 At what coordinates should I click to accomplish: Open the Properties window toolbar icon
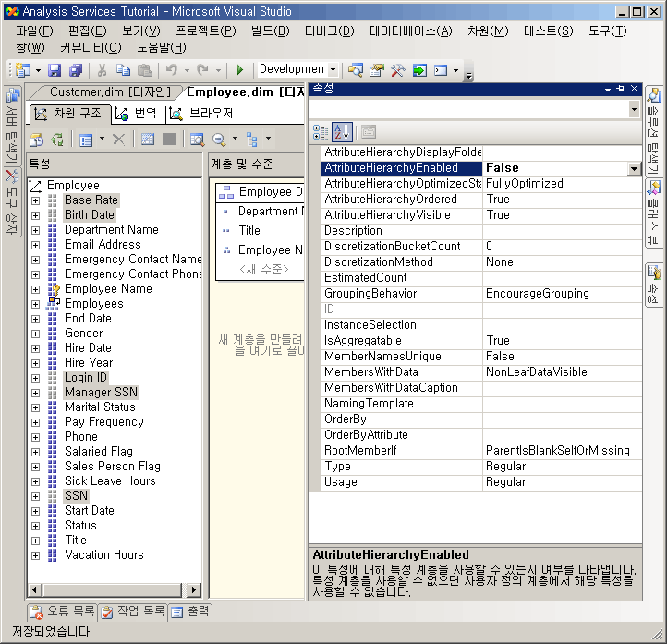click(377, 70)
